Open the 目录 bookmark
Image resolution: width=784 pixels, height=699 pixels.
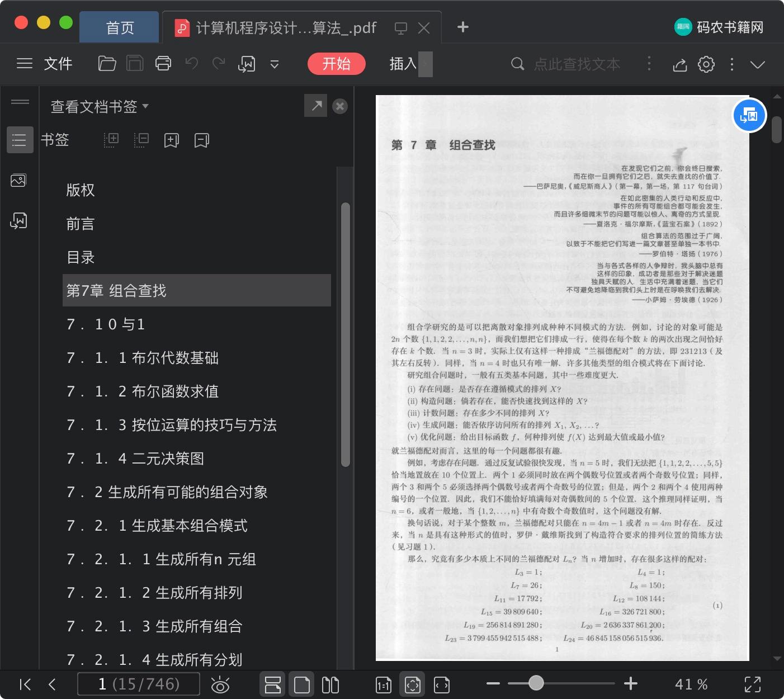81,257
